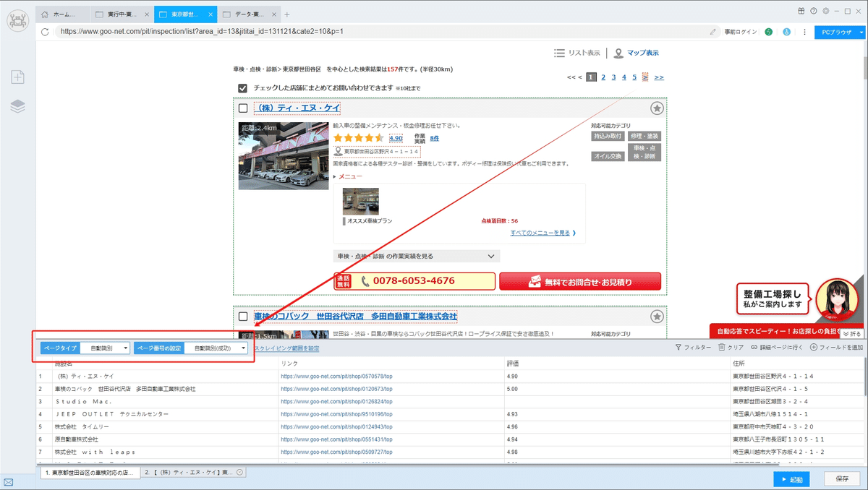Click 事前ログイン button
Screen dimensions: 868x490
[740, 32]
